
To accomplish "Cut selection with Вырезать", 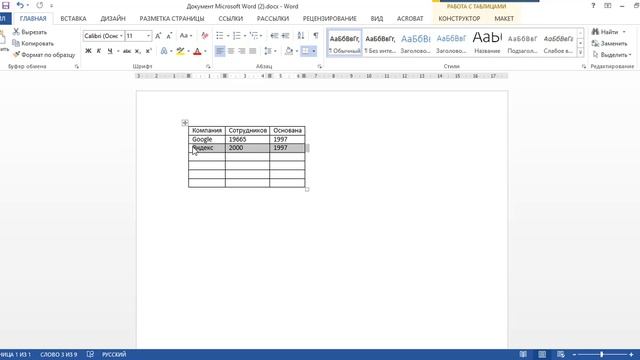I will (30, 32).
